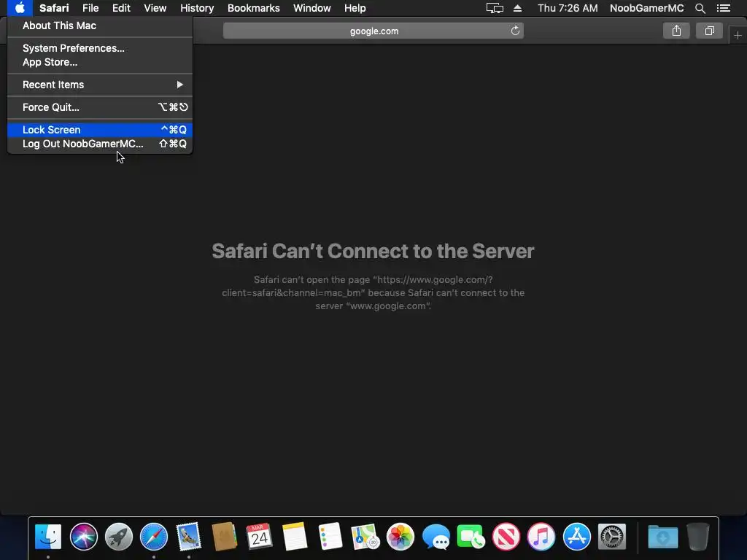Click the Apple menu logo
The width and height of the screenshot is (747, 560).
click(20, 8)
